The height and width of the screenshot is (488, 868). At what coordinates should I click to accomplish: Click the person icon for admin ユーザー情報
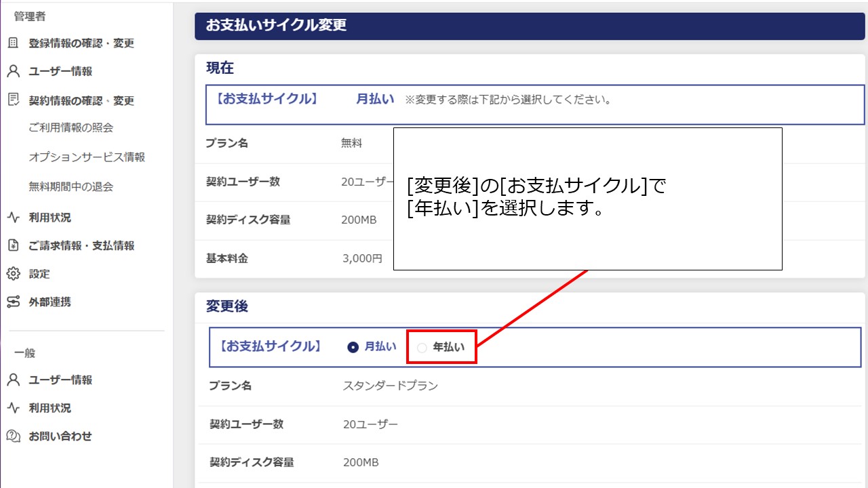click(13, 71)
